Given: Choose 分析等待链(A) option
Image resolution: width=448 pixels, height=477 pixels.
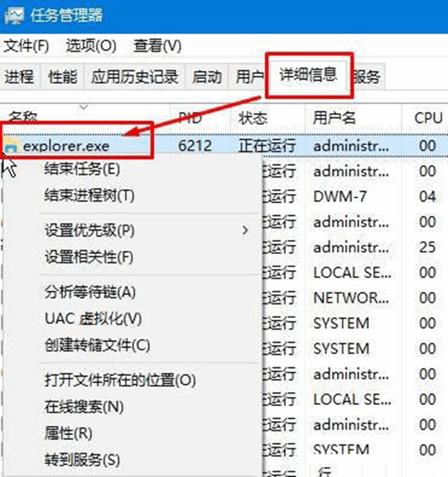Looking at the screenshot, I should pos(90,292).
